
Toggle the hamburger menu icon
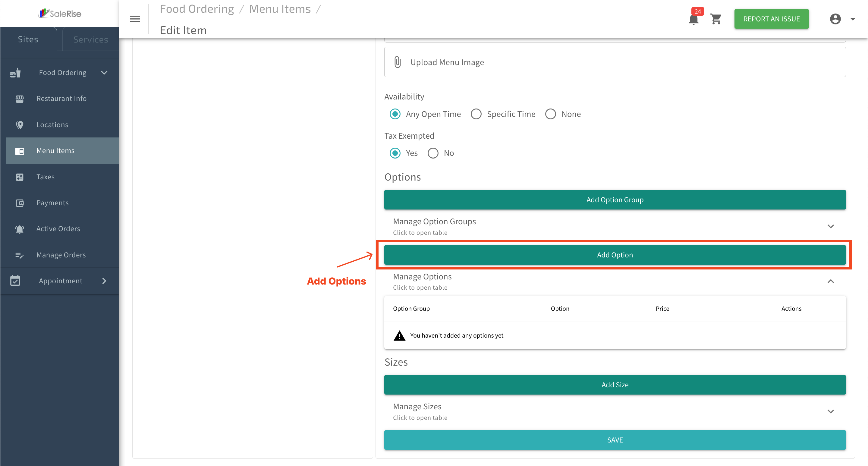(x=135, y=19)
